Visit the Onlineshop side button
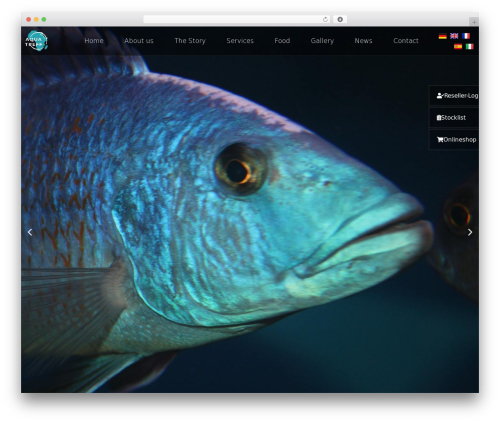Screen dimensions: 500x423 pos(454,140)
